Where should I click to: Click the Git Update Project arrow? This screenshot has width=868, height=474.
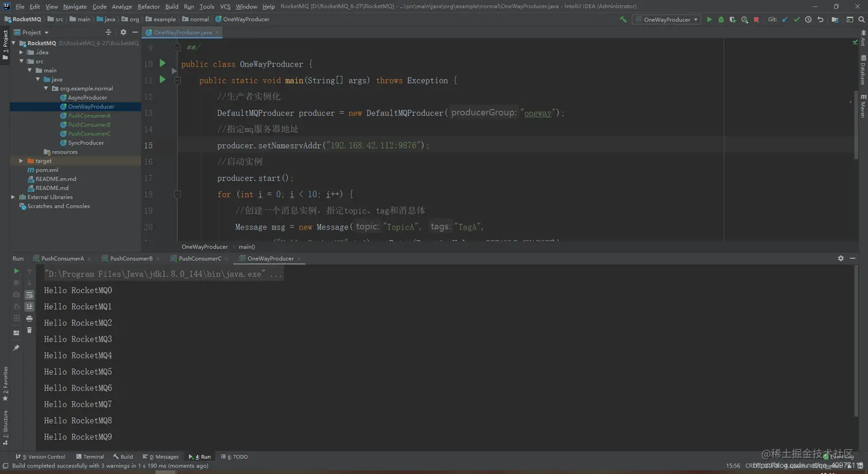pyautogui.click(x=785, y=20)
